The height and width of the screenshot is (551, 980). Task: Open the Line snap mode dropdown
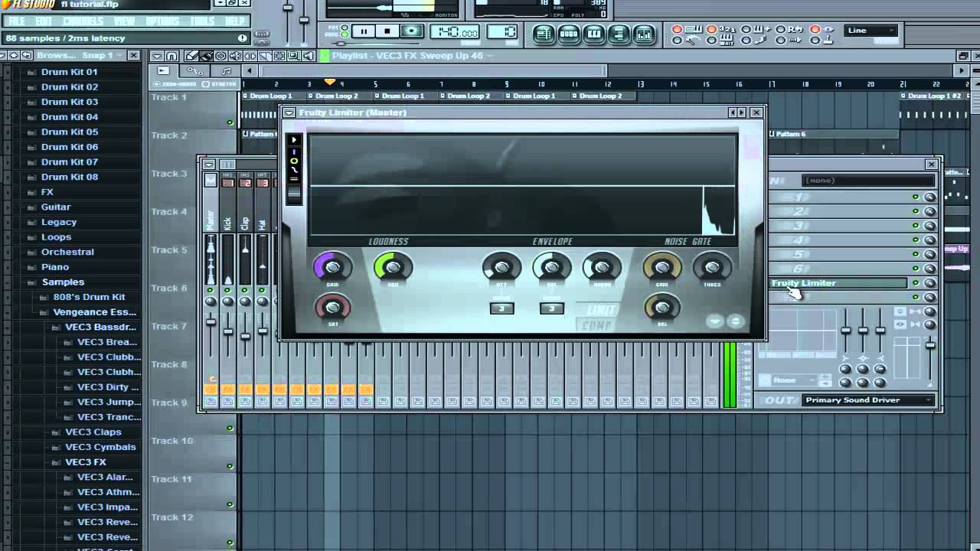click(x=871, y=31)
